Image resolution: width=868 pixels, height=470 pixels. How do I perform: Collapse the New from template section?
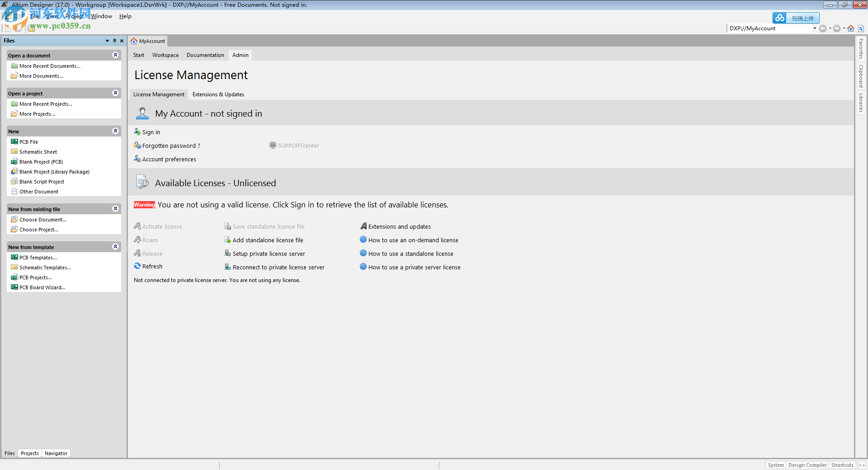pos(115,247)
